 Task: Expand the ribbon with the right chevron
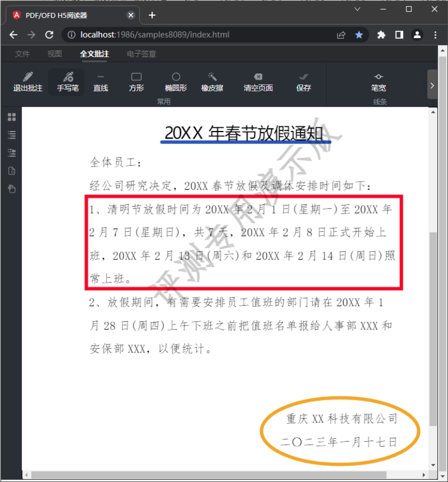[432, 85]
